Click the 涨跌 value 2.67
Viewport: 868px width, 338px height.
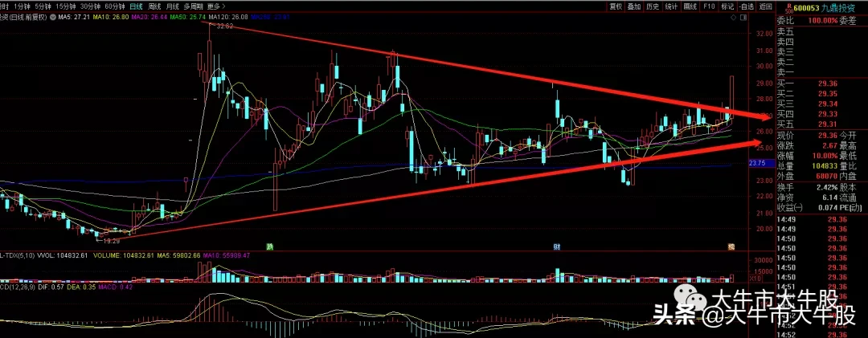[x=830, y=146]
